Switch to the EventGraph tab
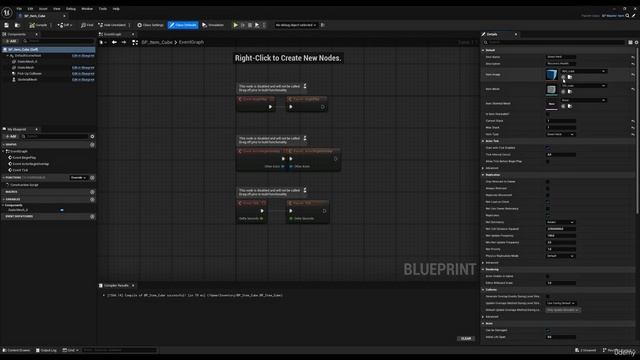The image size is (640, 360). pos(113,34)
